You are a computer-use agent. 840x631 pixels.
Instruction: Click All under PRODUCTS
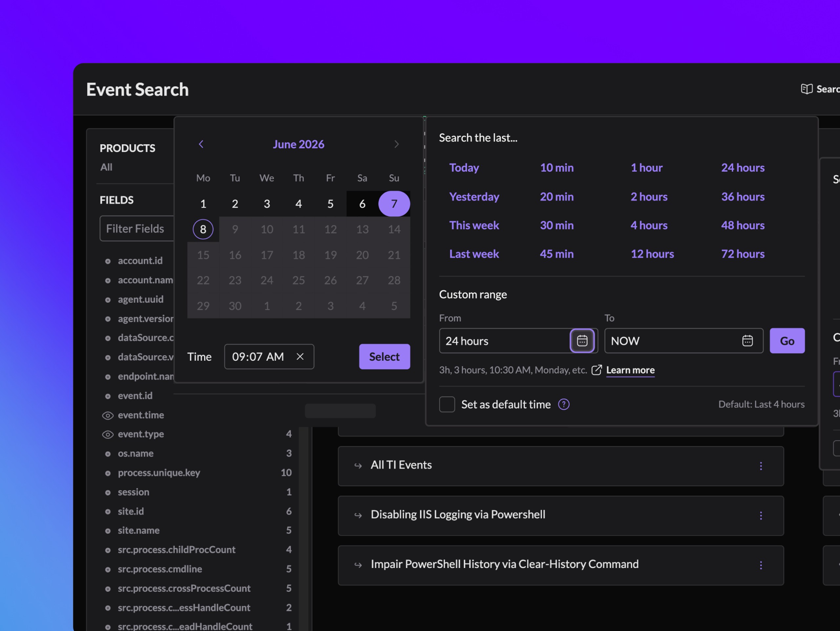coord(106,167)
